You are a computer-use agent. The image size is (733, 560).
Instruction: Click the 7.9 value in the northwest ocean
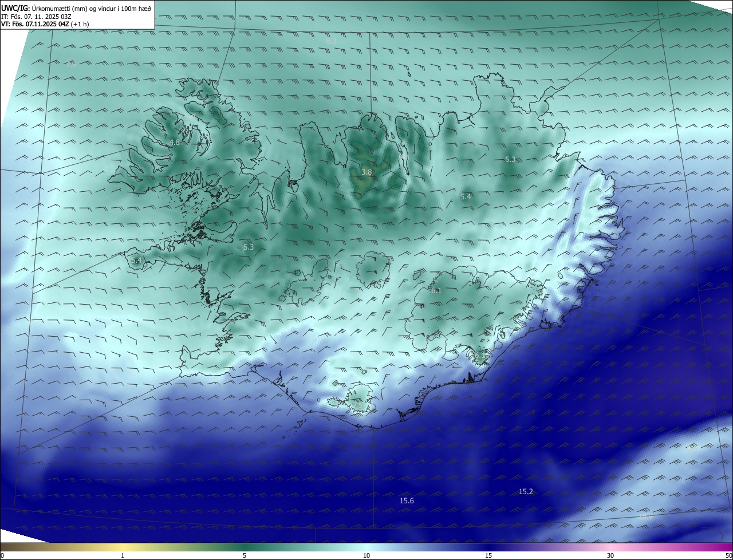click(x=71, y=65)
